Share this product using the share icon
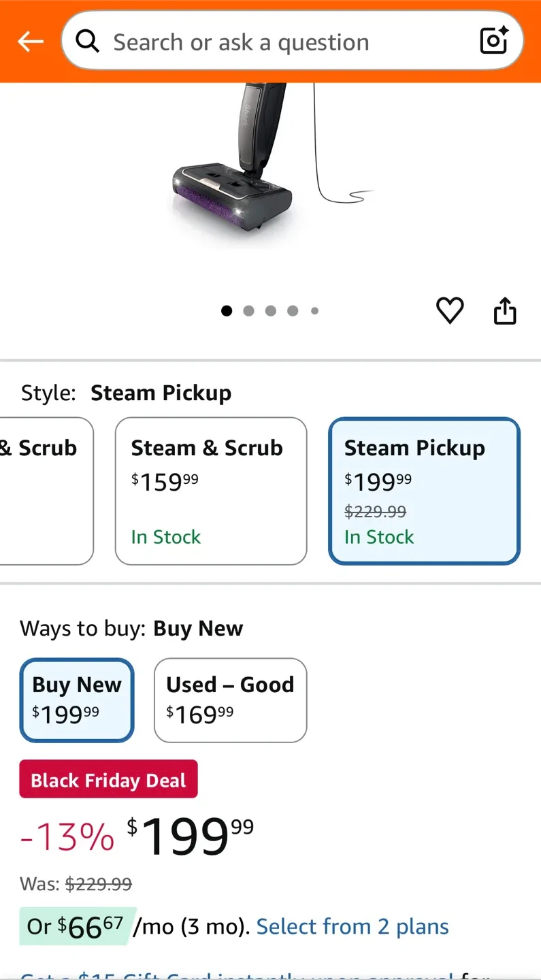541x980 pixels. click(x=504, y=311)
